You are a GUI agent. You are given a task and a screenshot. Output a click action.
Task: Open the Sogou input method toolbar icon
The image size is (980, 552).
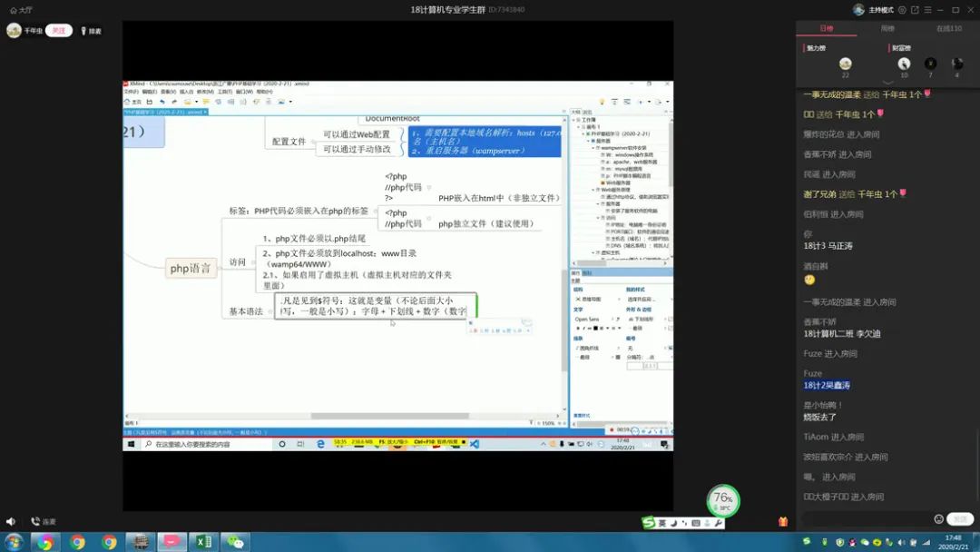tap(649, 523)
